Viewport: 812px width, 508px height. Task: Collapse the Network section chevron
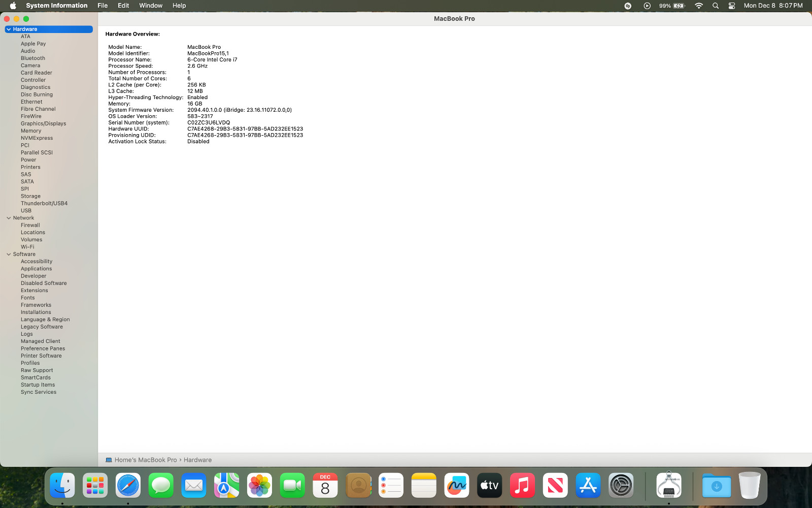pos(9,218)
